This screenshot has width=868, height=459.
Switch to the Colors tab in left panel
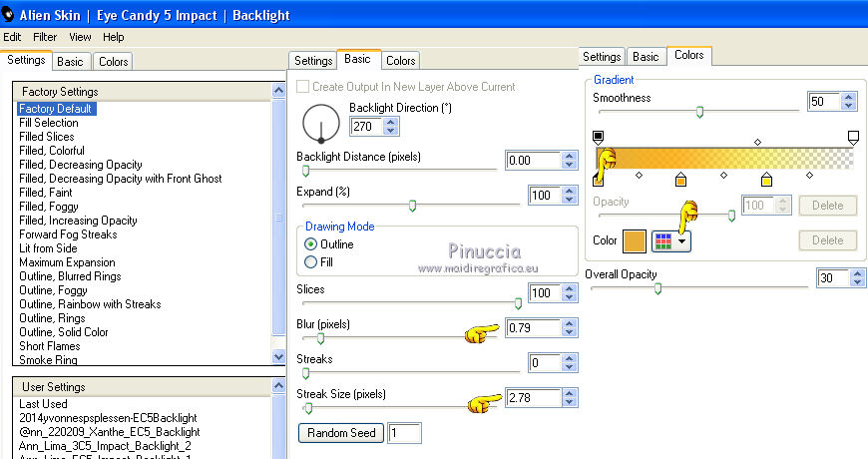[x=114, y=62]
